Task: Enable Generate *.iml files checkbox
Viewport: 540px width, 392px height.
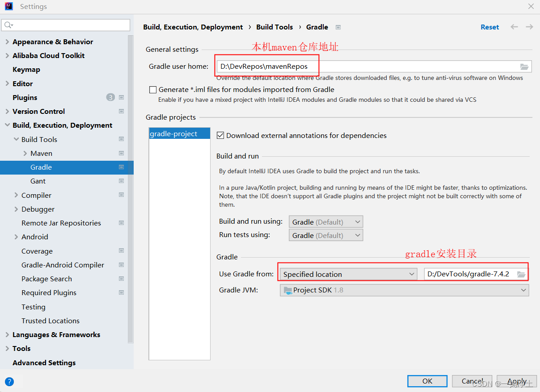Action: coord(153,90)
